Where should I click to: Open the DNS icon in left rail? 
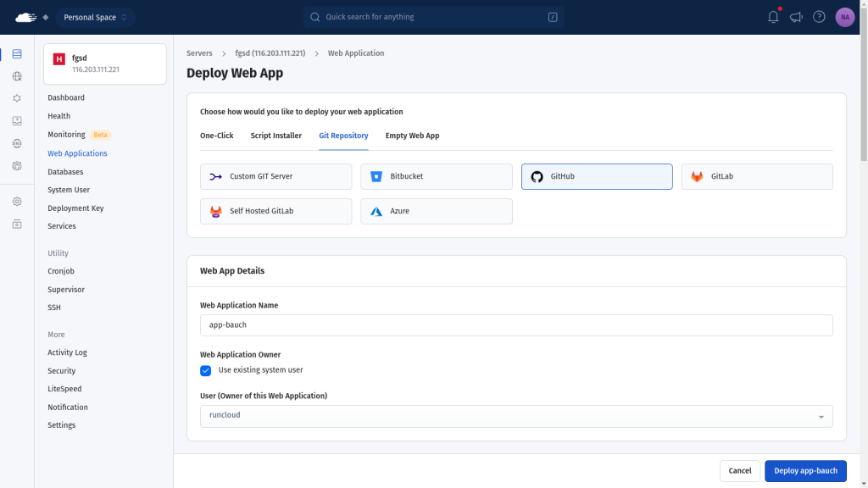[17, 143]
